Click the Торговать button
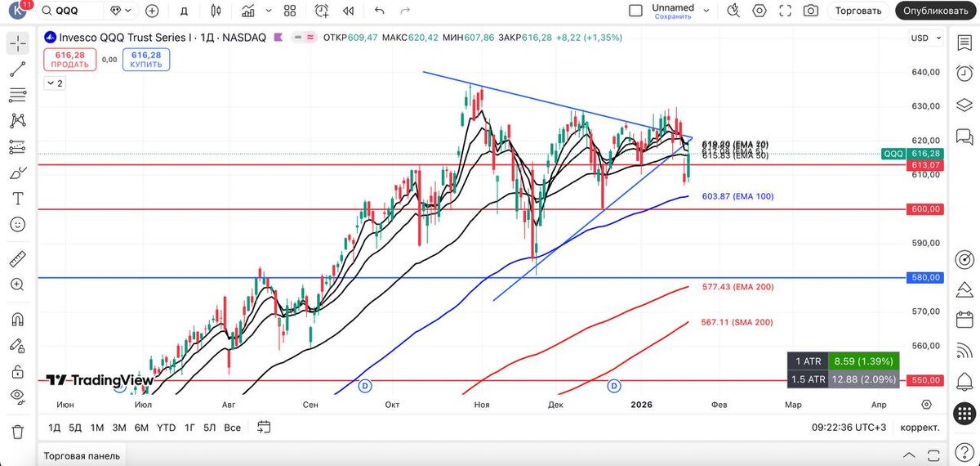This screenshot has width=980, height=466. coord(858,11)
